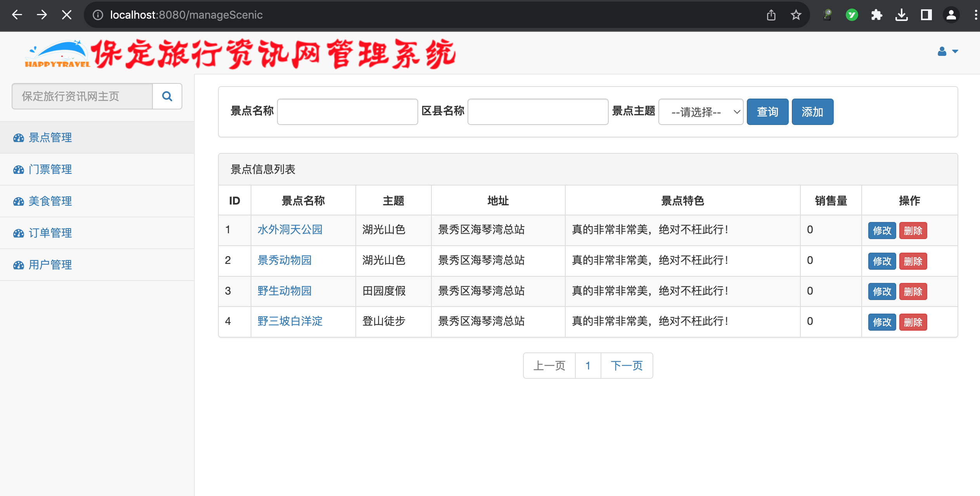This screenshot has width=980, height=496.
Task: Open 景点管理 in the sidebar
Action: [97, 137]
